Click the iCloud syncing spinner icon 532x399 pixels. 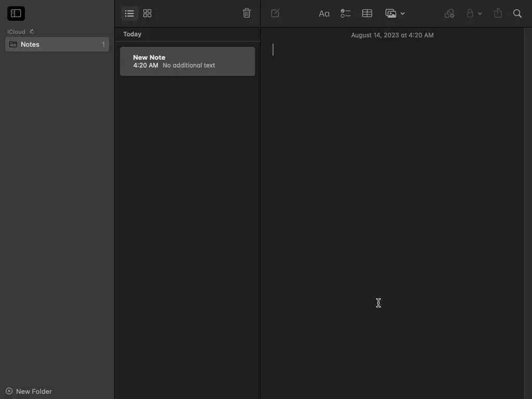click(x=32, y=32)
